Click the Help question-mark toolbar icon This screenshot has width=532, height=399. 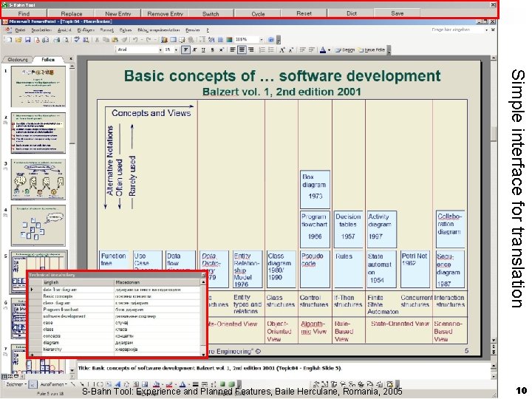pyautogui.click(x=270, y=40)
